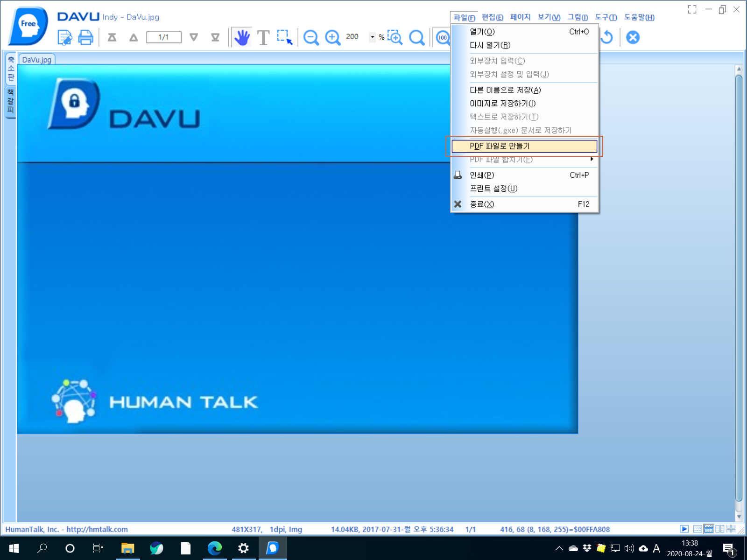Select 이미지로 저장하기(I)
The width and height of the screenshot is (747, 560).
524,104
